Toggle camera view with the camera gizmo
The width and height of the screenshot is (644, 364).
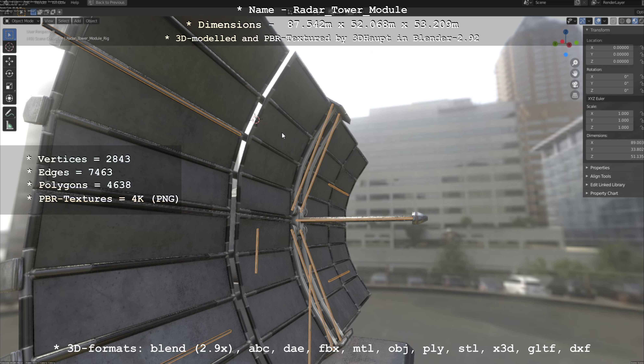point(575,85)
